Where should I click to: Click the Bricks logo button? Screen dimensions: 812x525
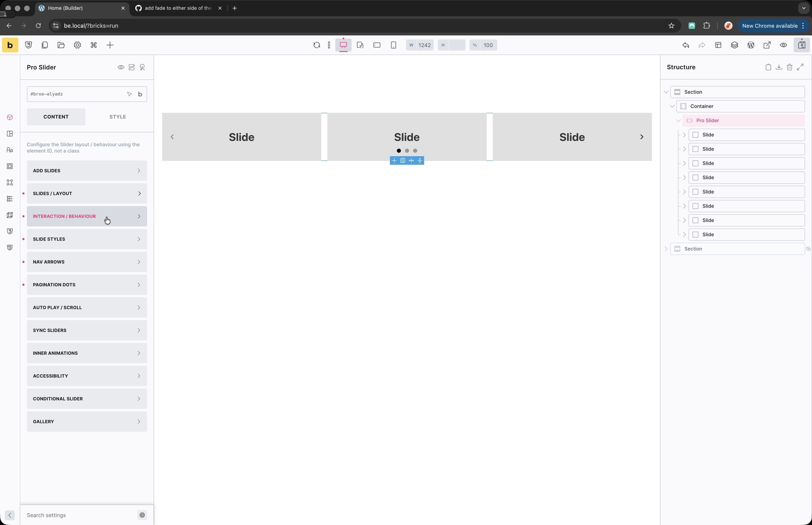(10, 45)
